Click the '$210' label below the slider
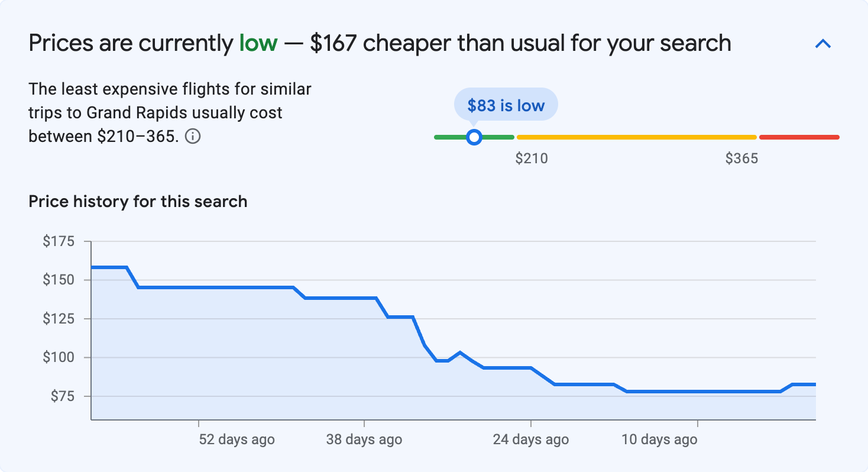868x472 pixels. point(532,158)
